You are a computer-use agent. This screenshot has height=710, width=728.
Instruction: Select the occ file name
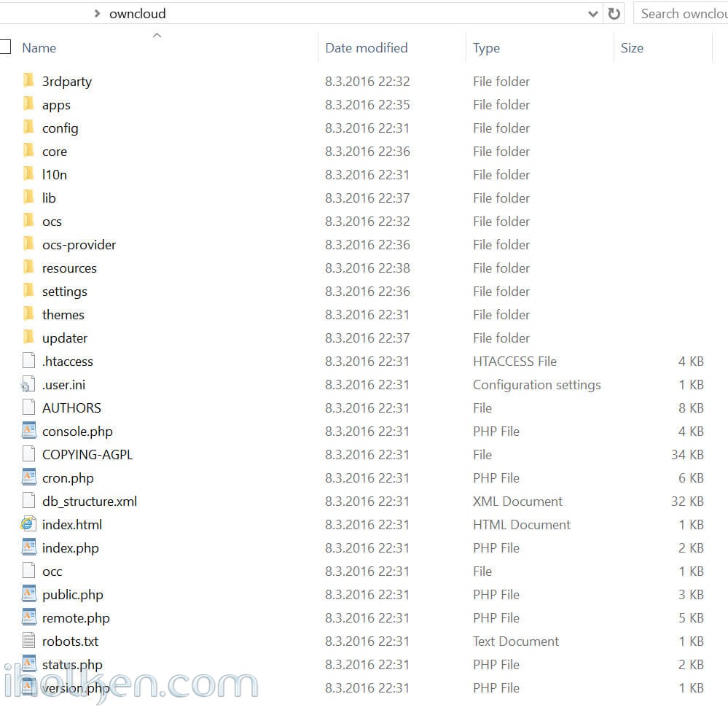tap(52, 571)
